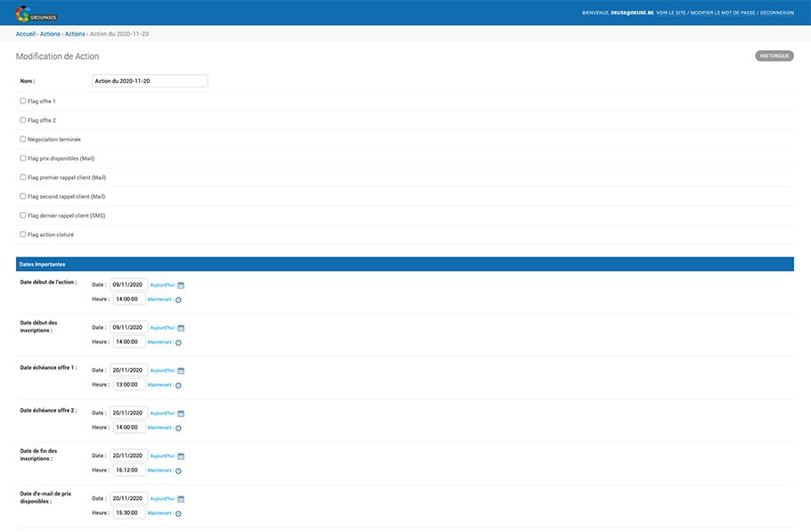Open calendar picker for Date début de l'action
811x532 pixels.
point(181,285)
